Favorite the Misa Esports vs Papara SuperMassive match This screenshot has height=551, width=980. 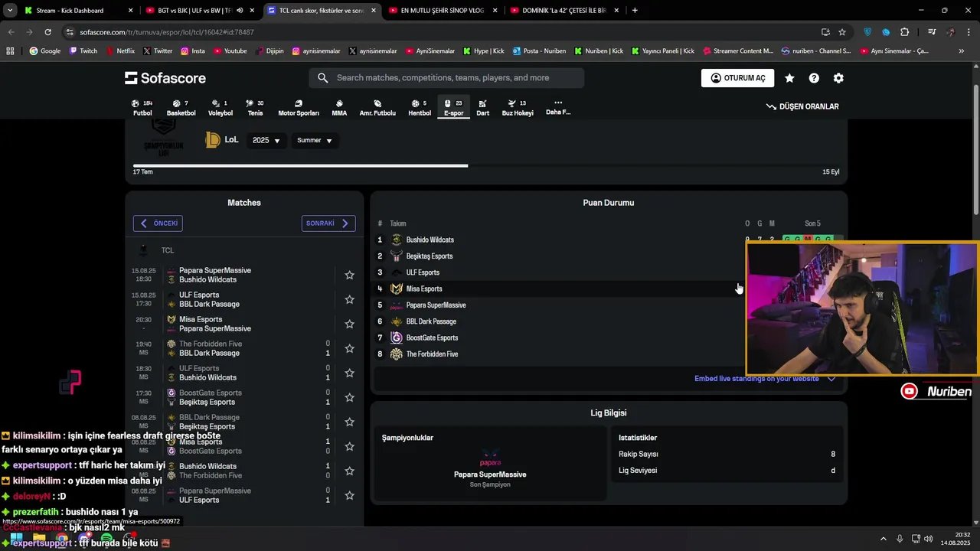pos(349,324)
